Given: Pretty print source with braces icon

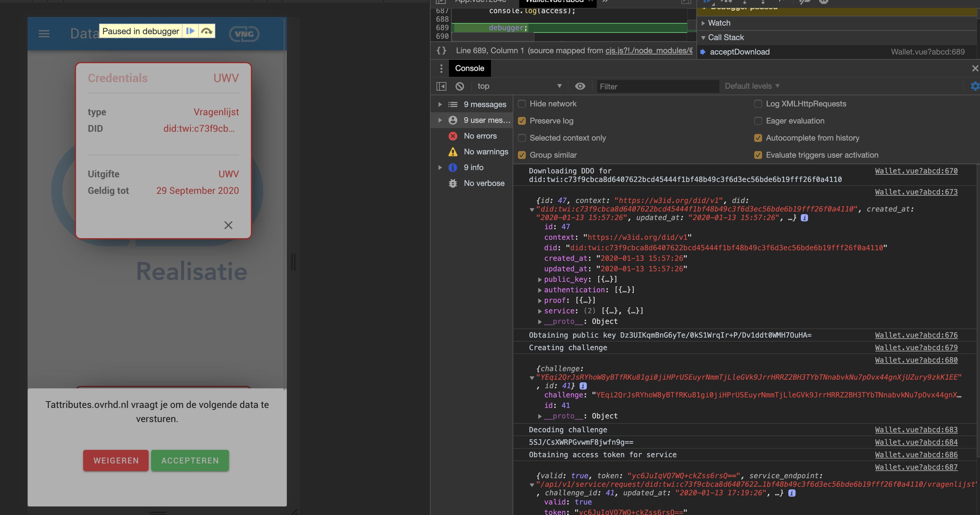Looking at the screenshot, I should [x=441, y=51].
